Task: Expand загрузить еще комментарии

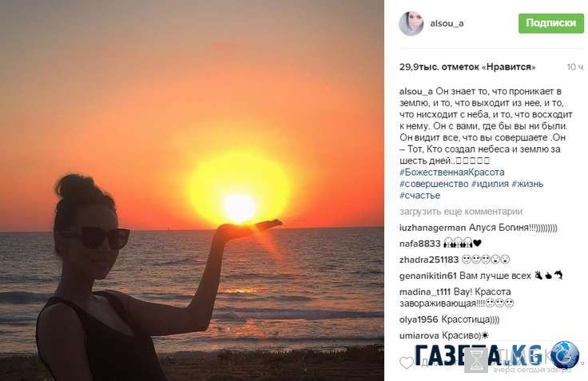Action: [461, 212]
